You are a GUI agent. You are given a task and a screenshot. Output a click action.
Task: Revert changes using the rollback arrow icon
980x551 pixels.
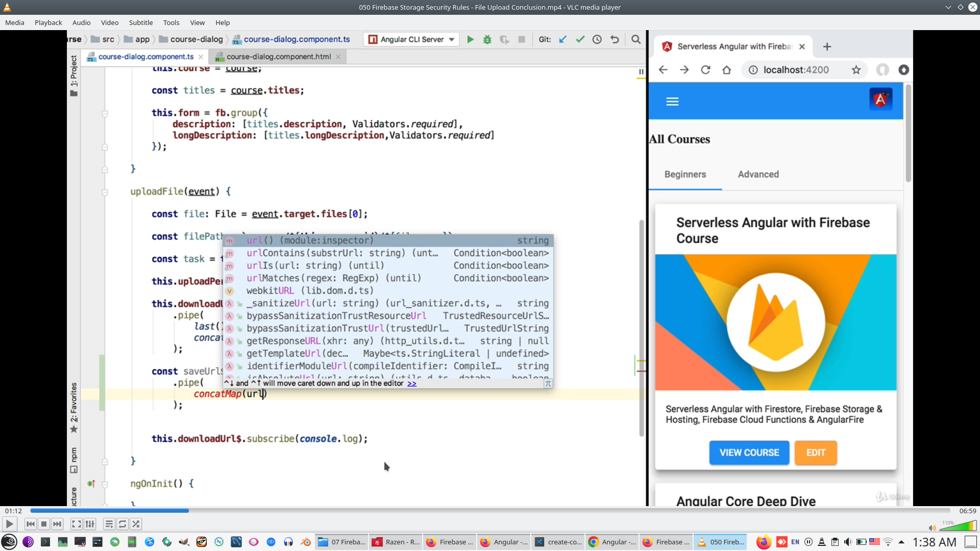point(615,39)
